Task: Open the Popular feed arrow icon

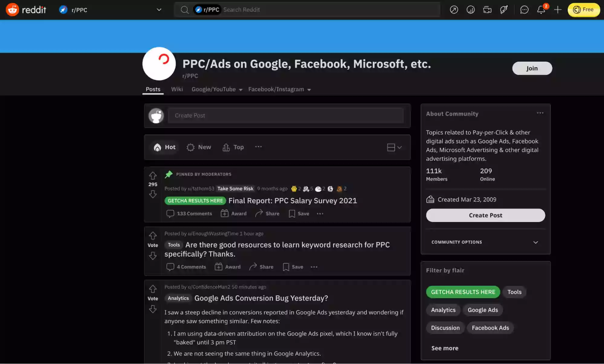Action: pos(454,10)
